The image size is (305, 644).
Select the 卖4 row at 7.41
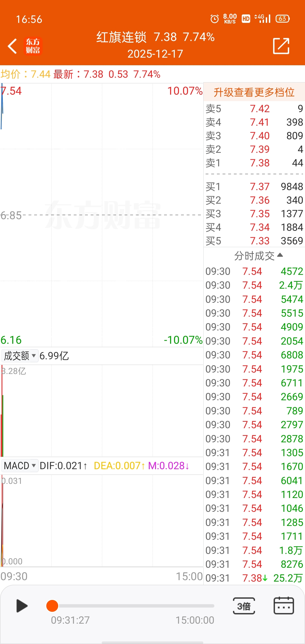click(254, 122)
